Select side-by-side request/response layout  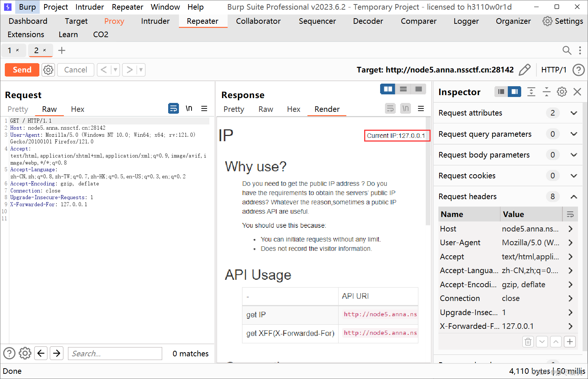coord(388,89)
